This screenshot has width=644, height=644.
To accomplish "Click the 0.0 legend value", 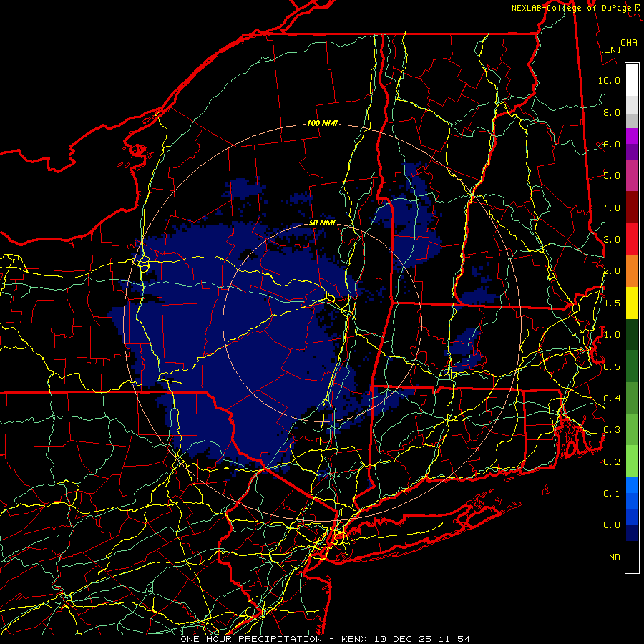I will point(612,525).
